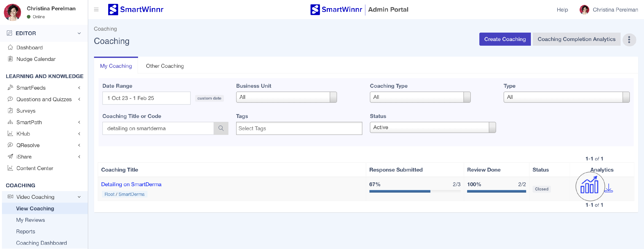Open the three-dot more options menu
This screenshot has height=249, width=644.
(x=629, y=39)
